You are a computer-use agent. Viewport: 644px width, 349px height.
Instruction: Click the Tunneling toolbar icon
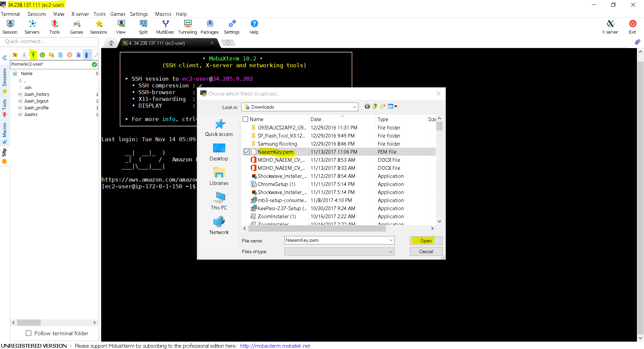coord(188,27)
